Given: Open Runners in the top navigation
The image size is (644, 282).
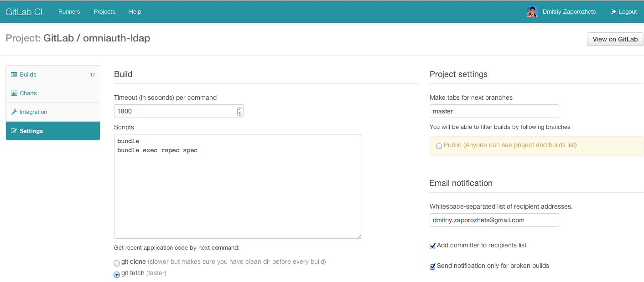Looking at the screenshot, I should [69, 12].
